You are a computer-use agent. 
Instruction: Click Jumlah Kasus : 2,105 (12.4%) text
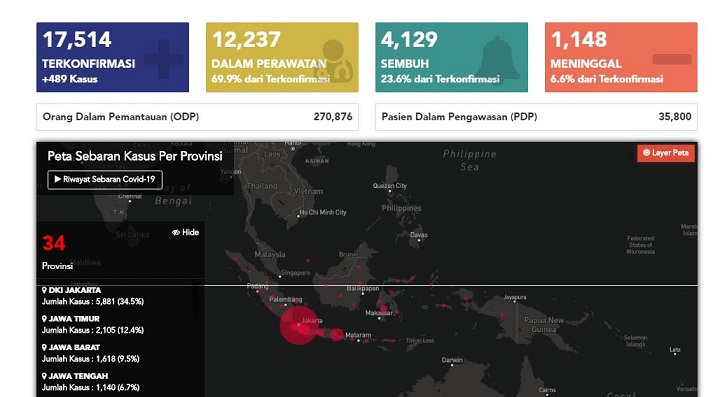pyautogui.click(x=93, y=330)
